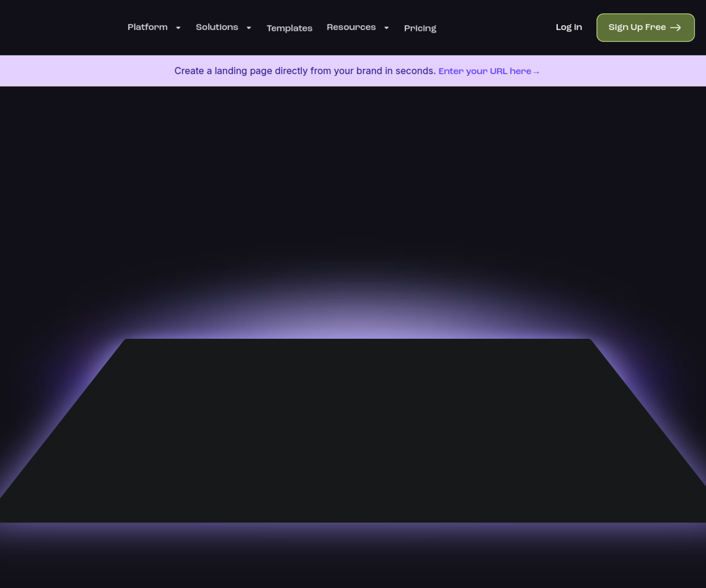Viewport: 706px width, 588px height.
Task: Open the Pricing page
Action: [420, 28]
